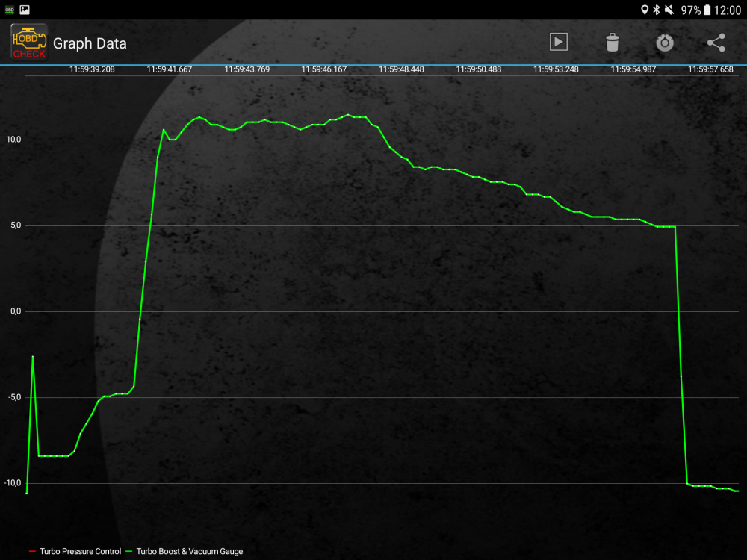The image size is (747, 560).
Task: Tap the -5,0 axis label
Action: pyautogui.click(x=14, y=397)
